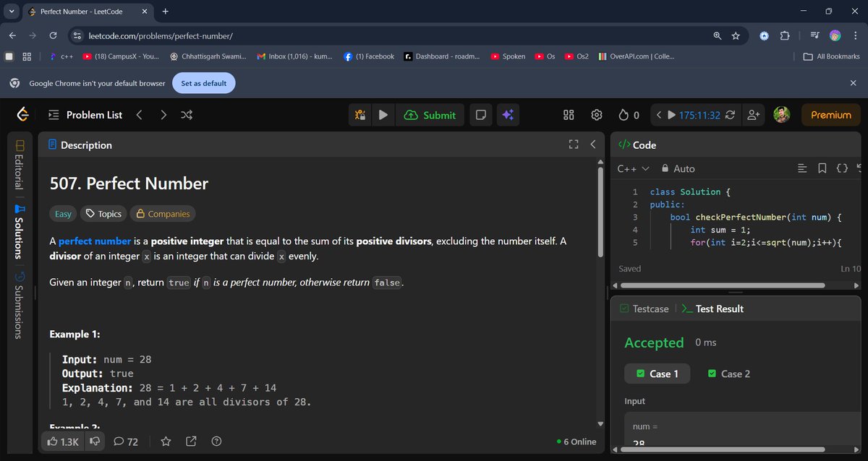Open the notes sticky icon
Screen dimensions: 868x461
(480, 115)
